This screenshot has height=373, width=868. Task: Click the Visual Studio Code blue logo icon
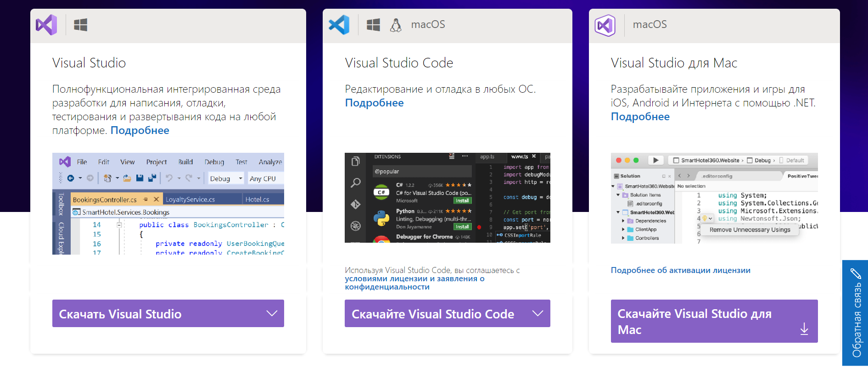[339, 25]
